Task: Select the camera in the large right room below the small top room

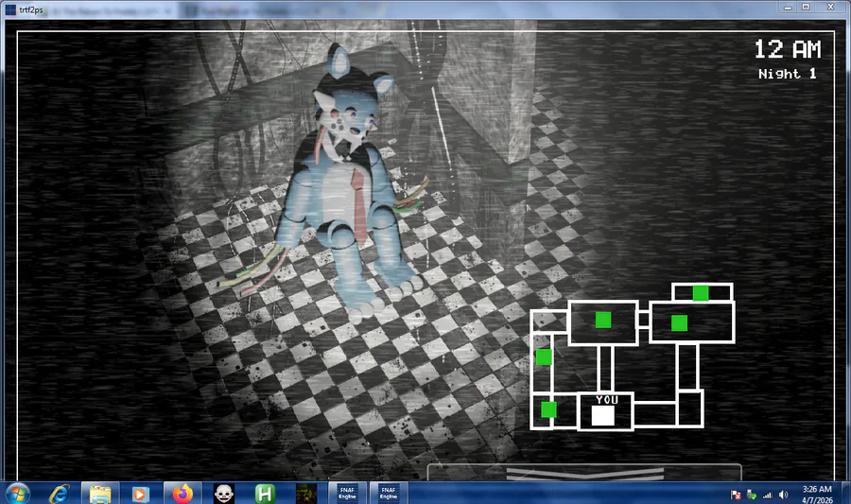Action: 679,323
